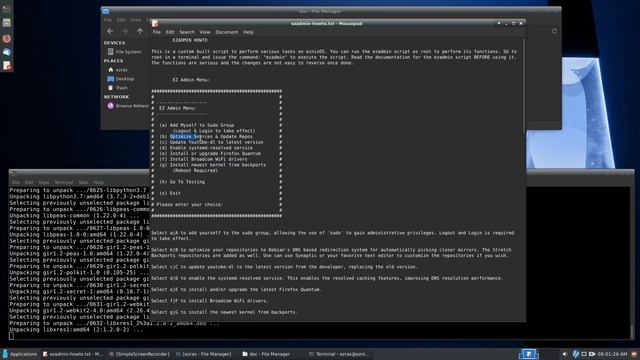This screenshot has width=640, height=360.
Task: Reload the folder view in the File Manager
Action: [x=554, y=31]
